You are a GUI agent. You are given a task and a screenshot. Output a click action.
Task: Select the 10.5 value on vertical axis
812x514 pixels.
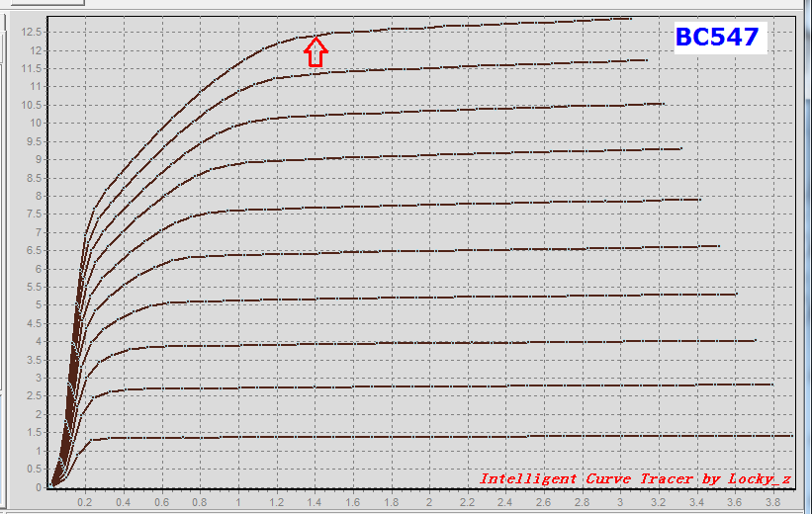pyautogui.click(x=31, y=105)
